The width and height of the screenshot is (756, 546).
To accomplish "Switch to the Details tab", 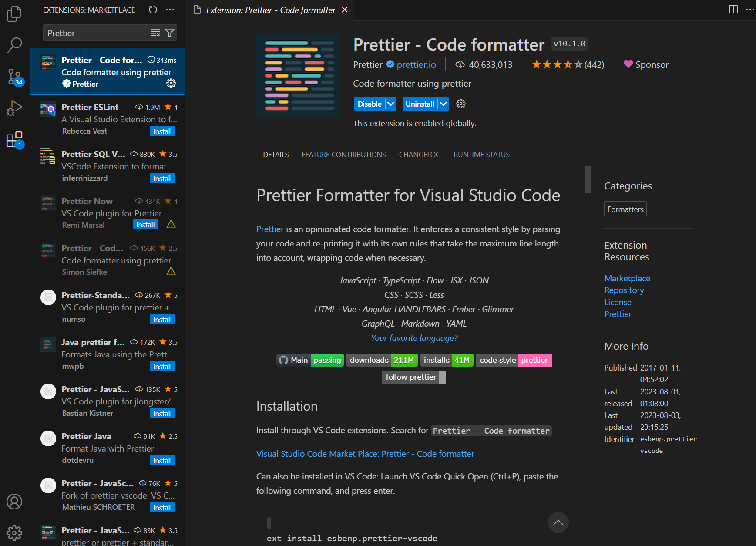I will pyautogui.click(x=276, y=155).
